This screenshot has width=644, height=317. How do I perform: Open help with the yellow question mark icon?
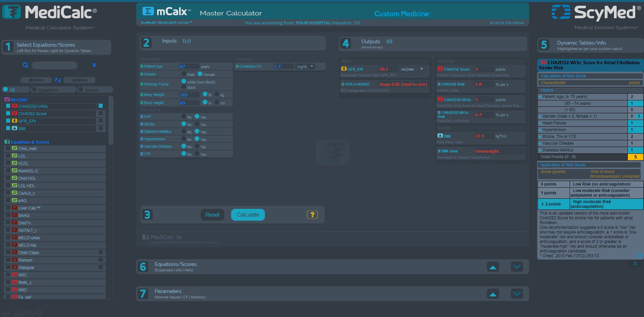(312, 215)
